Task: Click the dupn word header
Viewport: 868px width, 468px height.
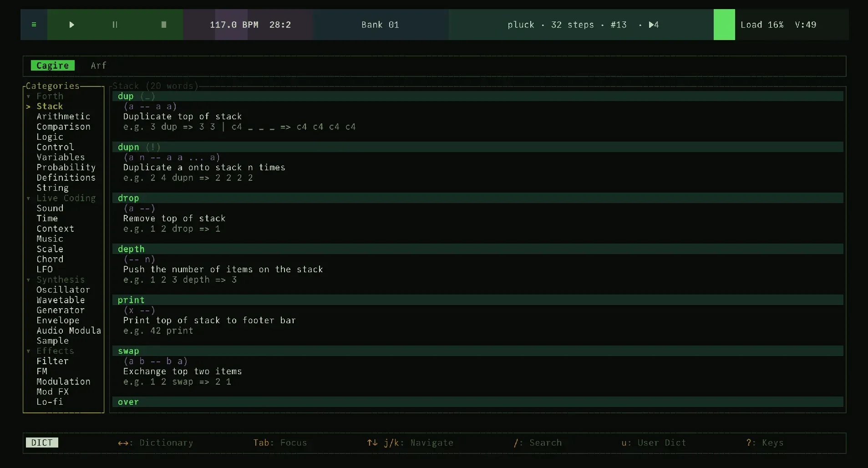Action: 478,147
